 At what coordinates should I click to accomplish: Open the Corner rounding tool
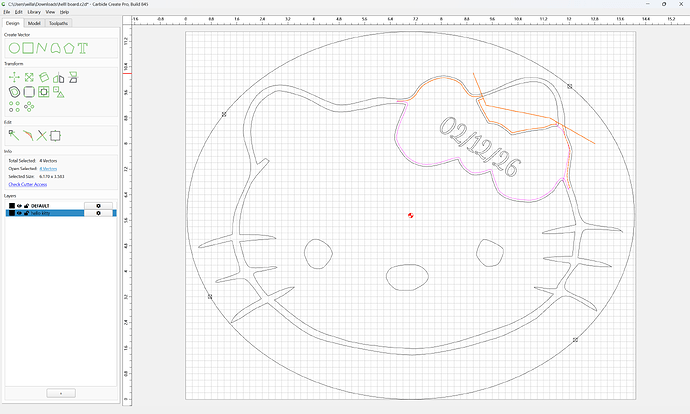pyautogui.click(x=29, y=92)
